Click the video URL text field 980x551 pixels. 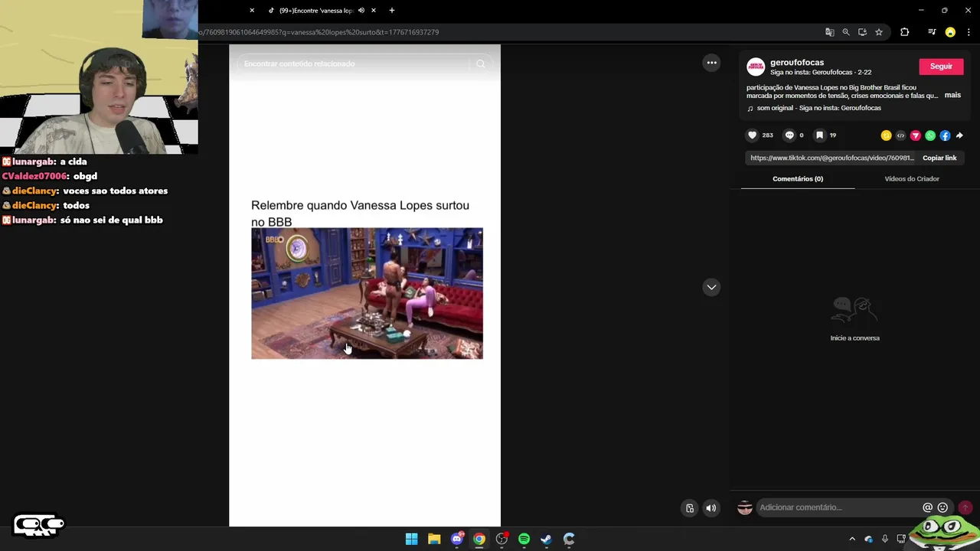[x=832, y=158]
